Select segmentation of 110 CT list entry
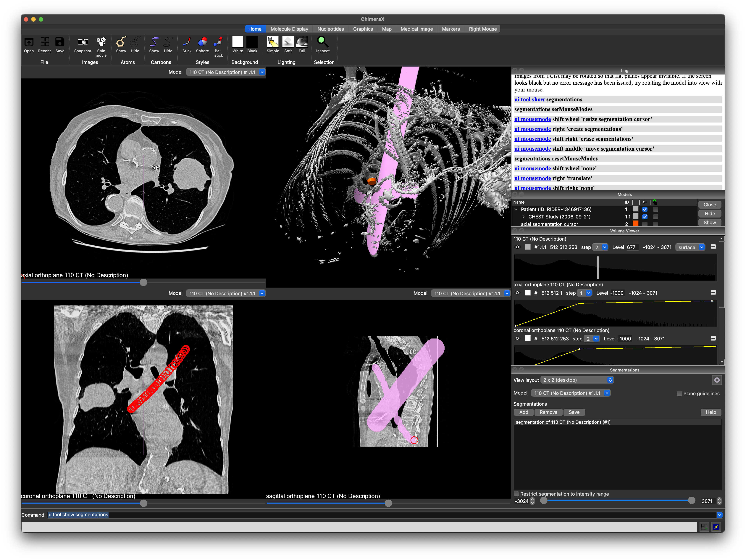 click(x=563, y=422)
